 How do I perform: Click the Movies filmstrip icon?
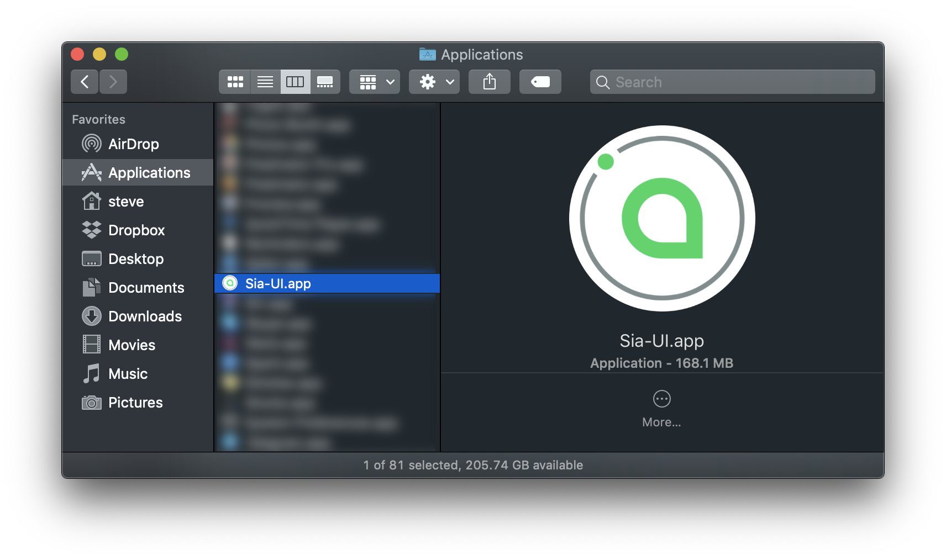91,345
